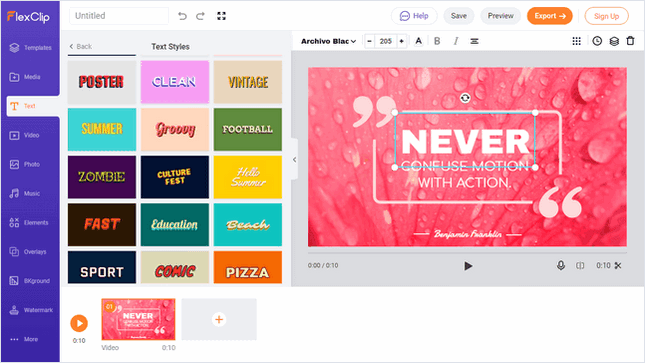Open the voice-over microphone icon

click(561, 265)
